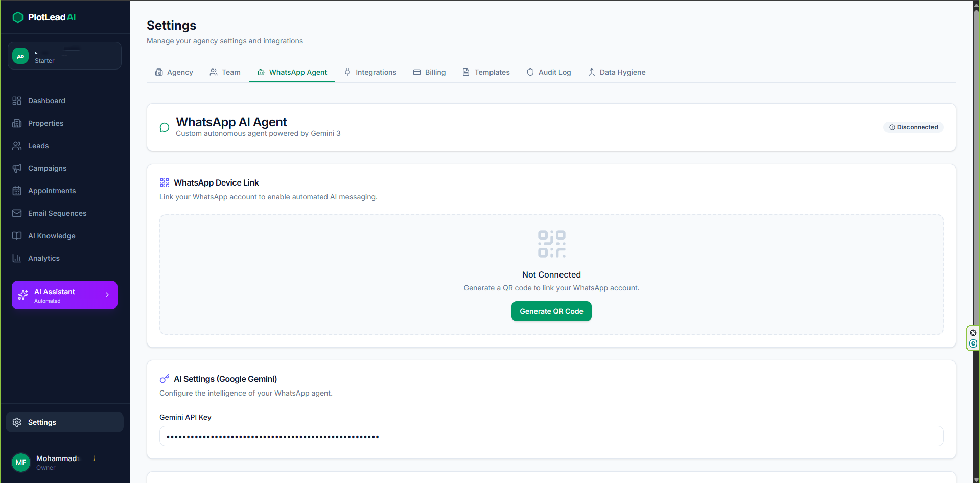Click the Appointments calendar icon
This screenshot has height=483, width=980.
pos(17,191)
